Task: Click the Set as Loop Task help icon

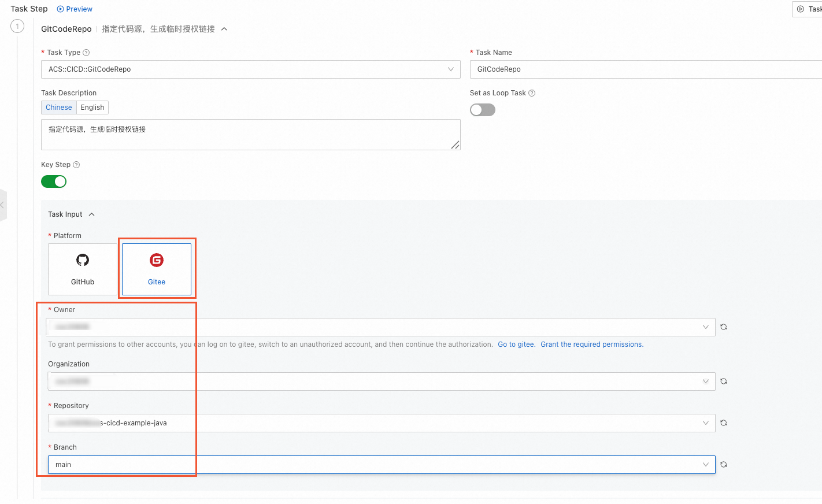Action: (x=532, y=93)
